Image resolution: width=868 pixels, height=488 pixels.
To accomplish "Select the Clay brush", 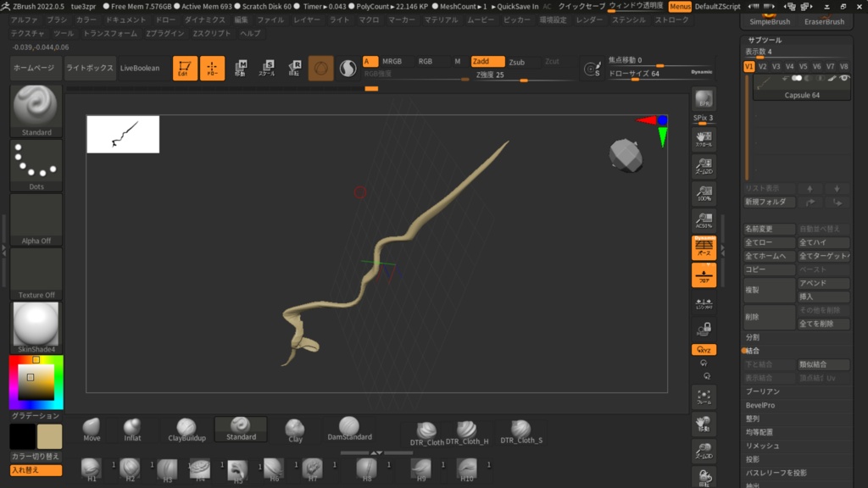I will 295,430.
